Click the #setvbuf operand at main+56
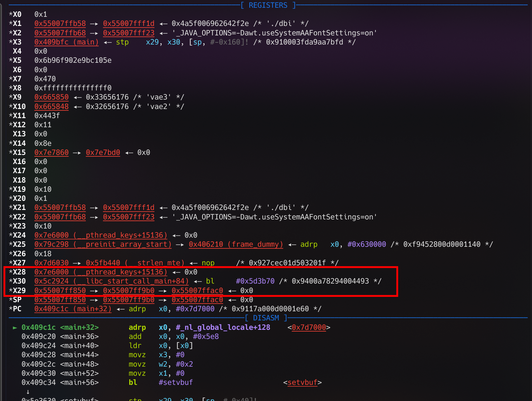This screenshot has width=532, height=401. [176, 382]
